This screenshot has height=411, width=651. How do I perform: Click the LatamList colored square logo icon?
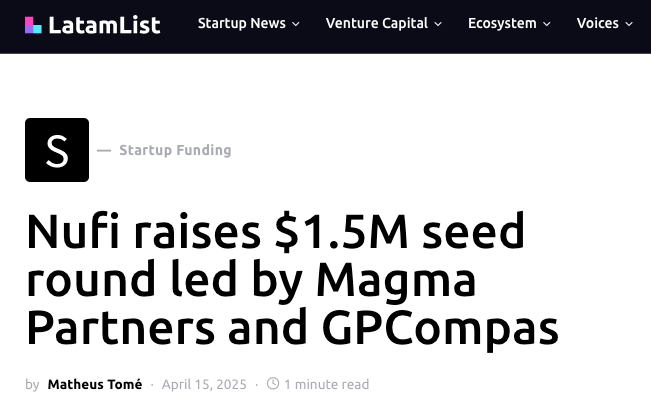33,25
